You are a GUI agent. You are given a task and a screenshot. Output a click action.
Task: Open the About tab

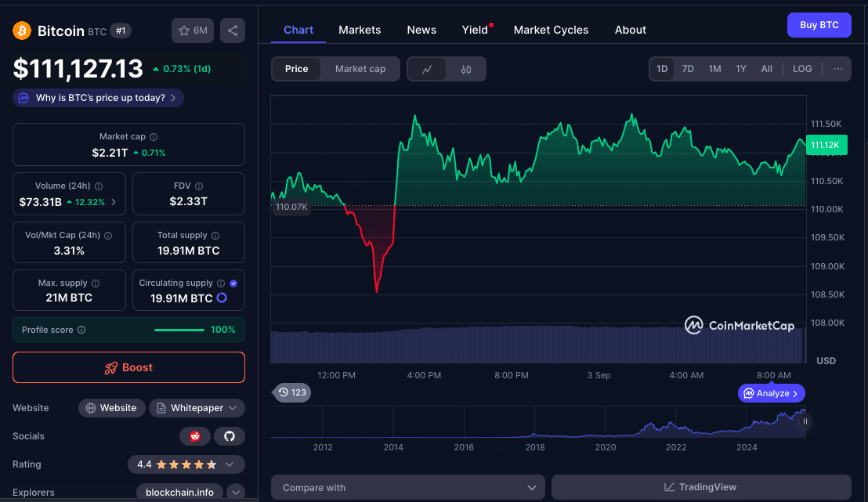[630, 30]
